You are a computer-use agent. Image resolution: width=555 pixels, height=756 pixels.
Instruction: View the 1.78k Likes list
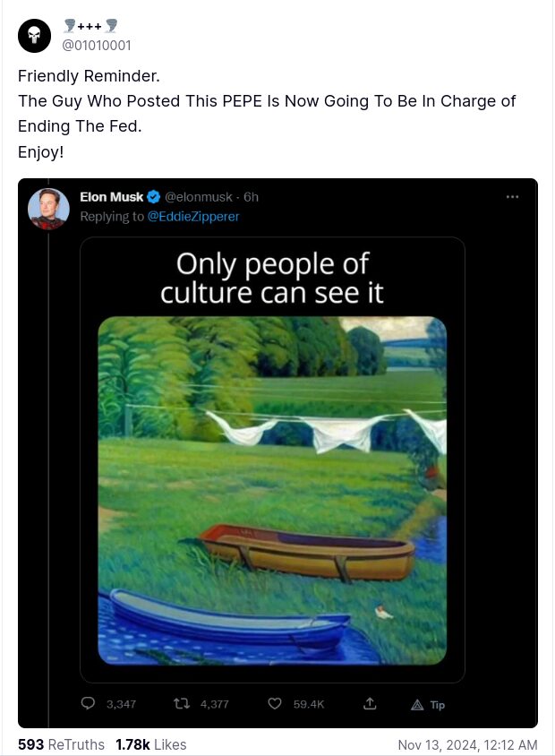[x=151, y=744]
